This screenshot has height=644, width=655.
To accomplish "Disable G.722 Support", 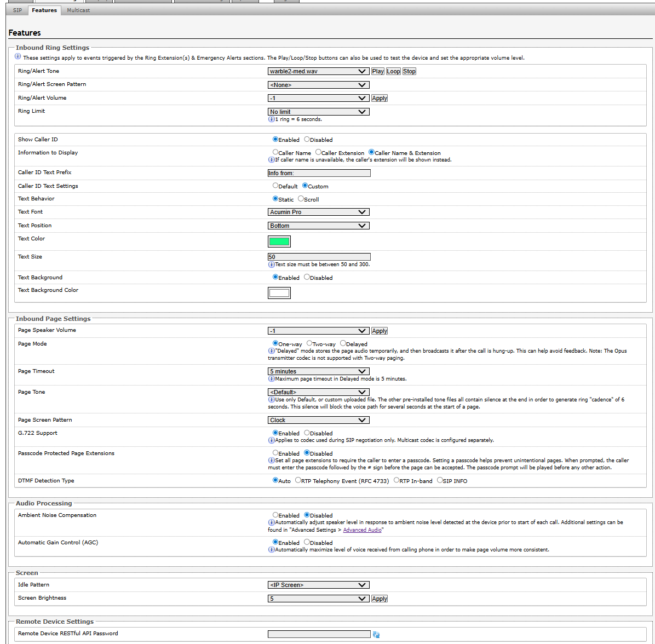I will [x=307, y=433].
